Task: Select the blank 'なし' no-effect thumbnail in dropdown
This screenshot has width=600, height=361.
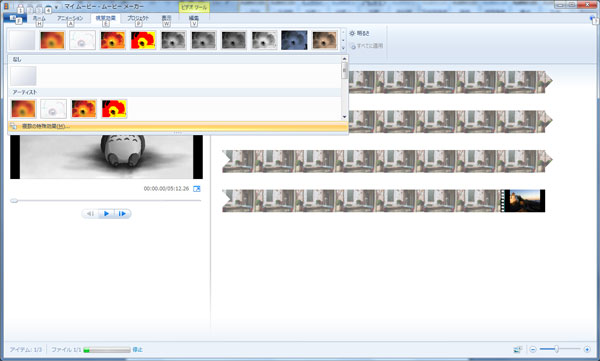Action: [x=23, y=75]
